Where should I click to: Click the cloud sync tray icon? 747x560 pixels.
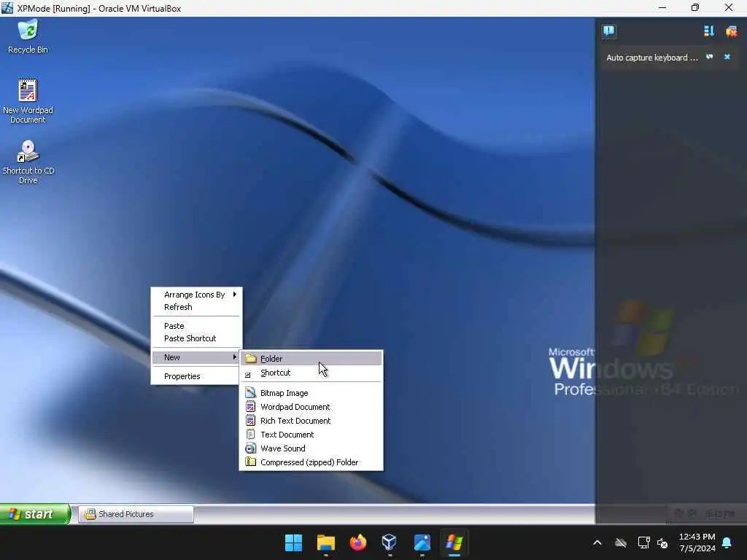620,542
